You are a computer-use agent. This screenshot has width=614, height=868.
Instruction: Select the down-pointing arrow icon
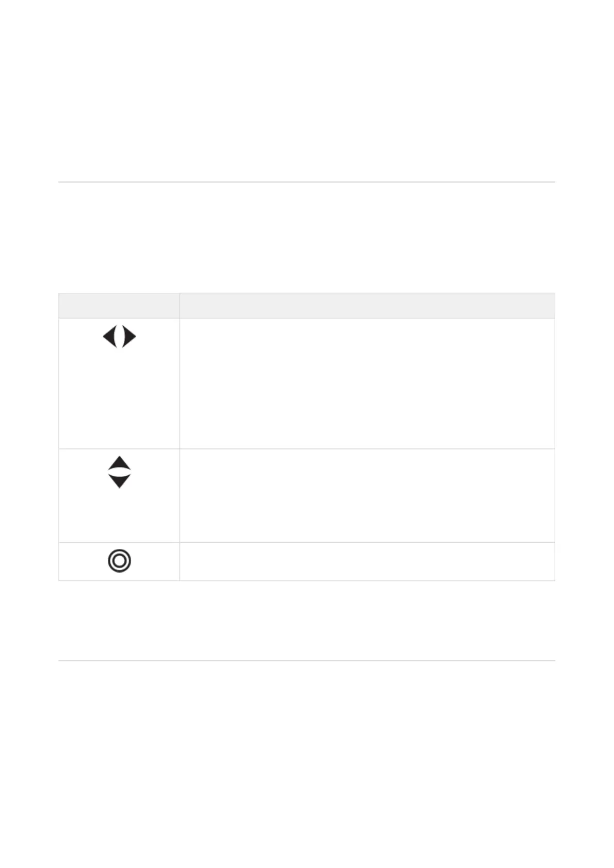tap(120, 481)
